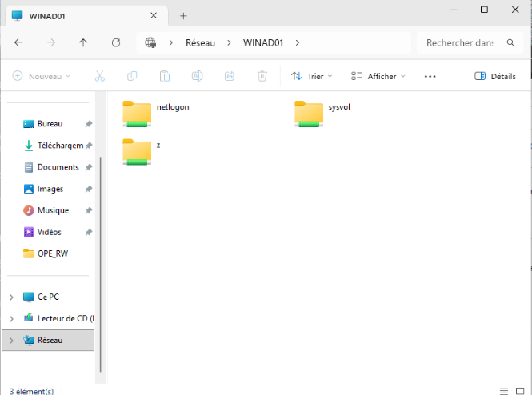532x395 pixels.
Task: Close the Explorer window
Action: pyautogui.click(x=515, y=10)
